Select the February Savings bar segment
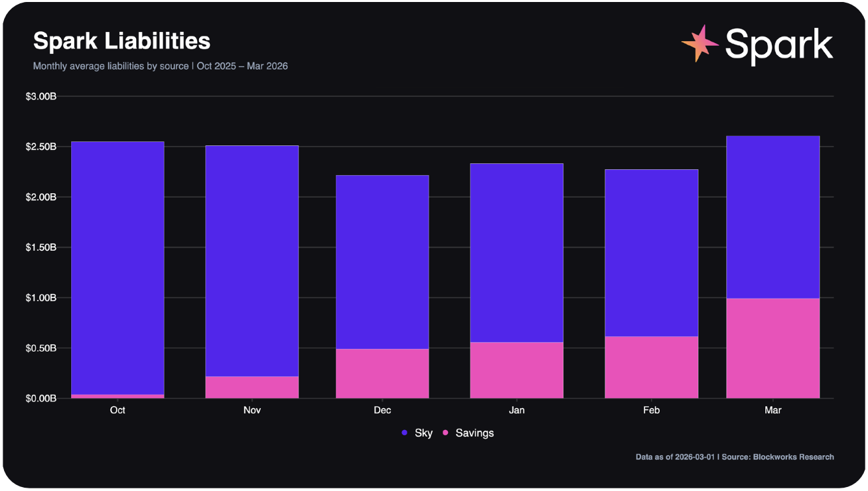Screen dimensions: 868x491 [652, 368]
